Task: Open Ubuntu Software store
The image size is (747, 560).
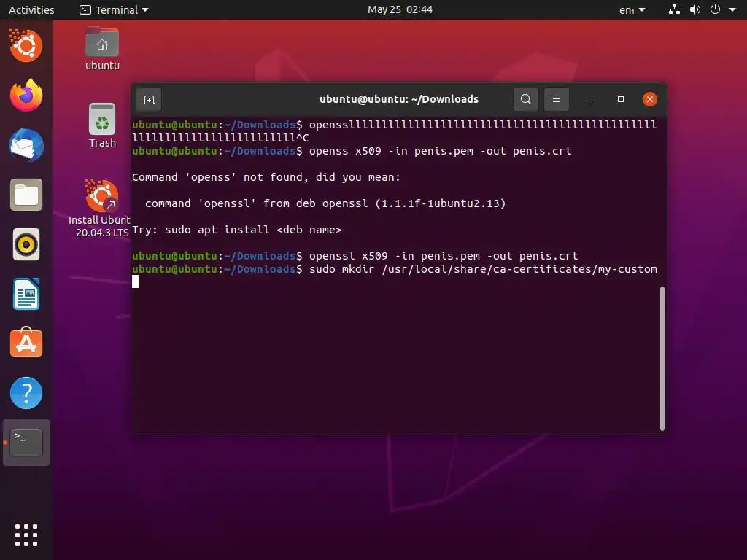Action: coord(26,343)
